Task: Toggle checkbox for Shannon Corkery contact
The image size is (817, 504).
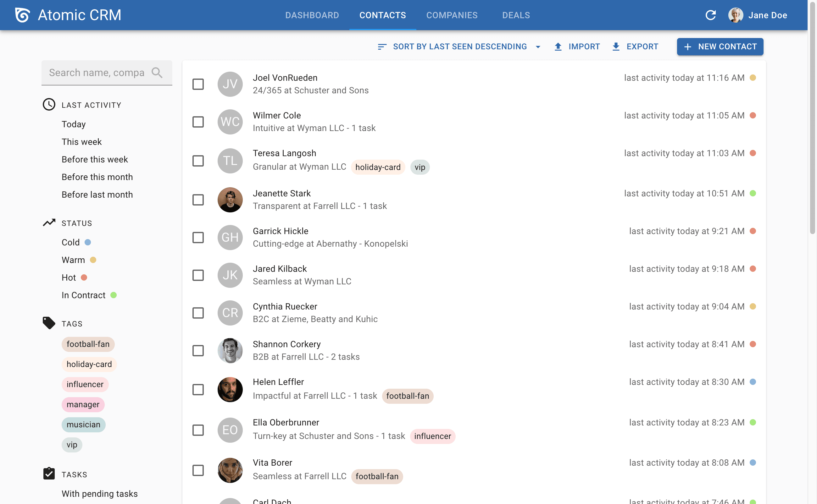Action: (x=198, y=351)
